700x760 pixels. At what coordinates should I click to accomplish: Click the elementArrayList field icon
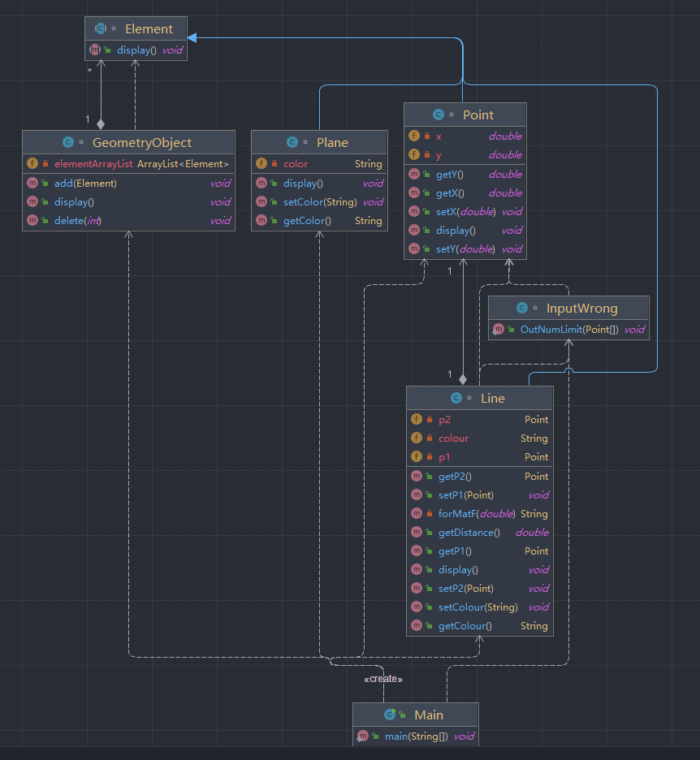pos(32,163)
